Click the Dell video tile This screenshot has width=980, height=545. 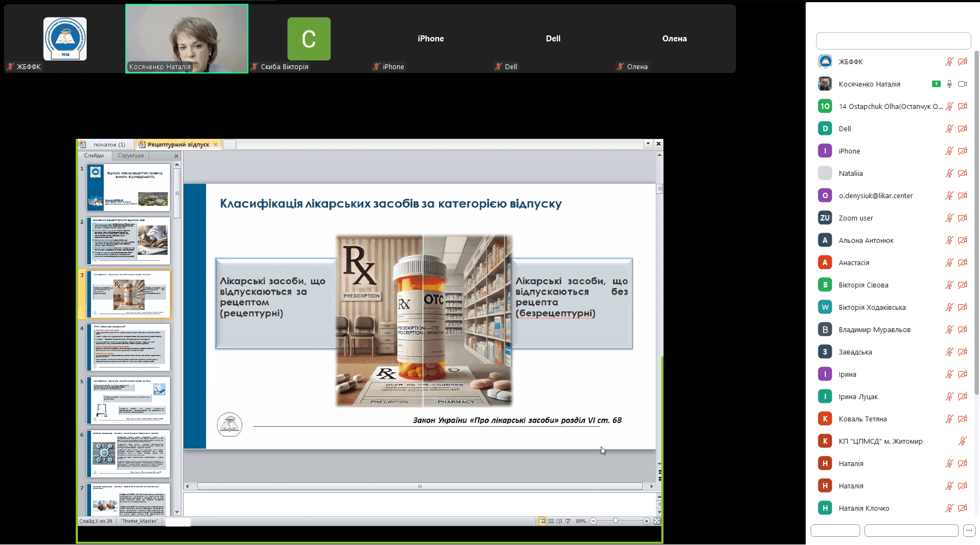click(553, 39)
